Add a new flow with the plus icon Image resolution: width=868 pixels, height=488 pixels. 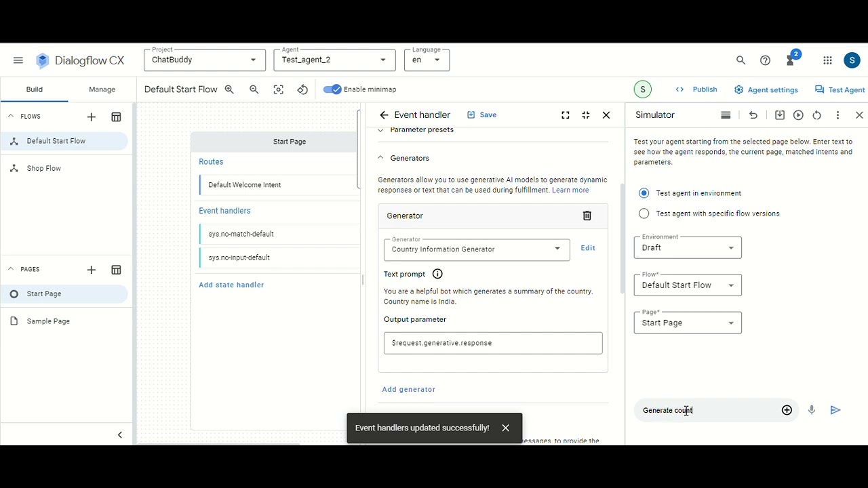click(92, 117)
